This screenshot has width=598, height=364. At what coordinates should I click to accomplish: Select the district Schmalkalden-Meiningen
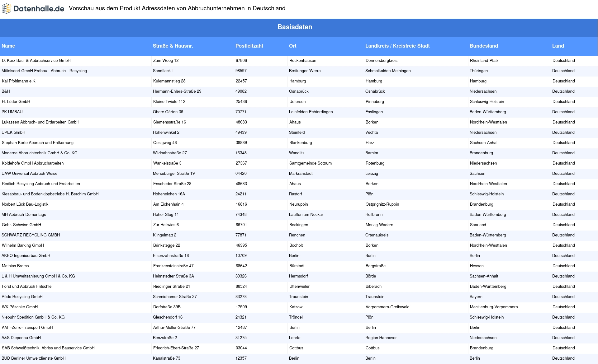388,71
